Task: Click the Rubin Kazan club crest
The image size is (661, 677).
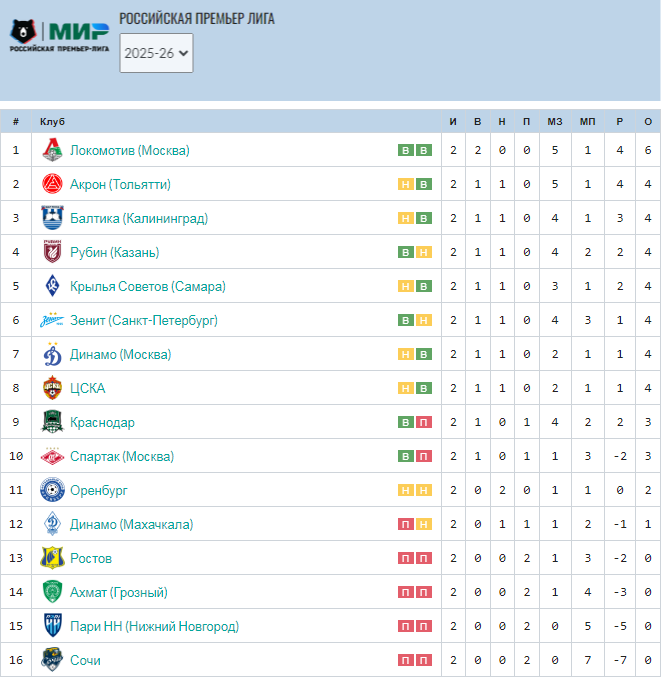Action: [52, 252]
